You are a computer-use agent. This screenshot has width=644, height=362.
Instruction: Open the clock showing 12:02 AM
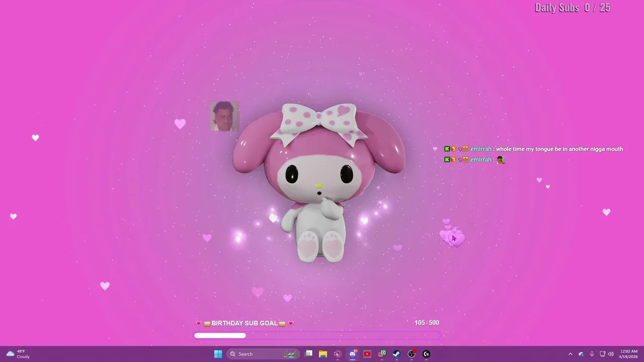pos(628,354)
